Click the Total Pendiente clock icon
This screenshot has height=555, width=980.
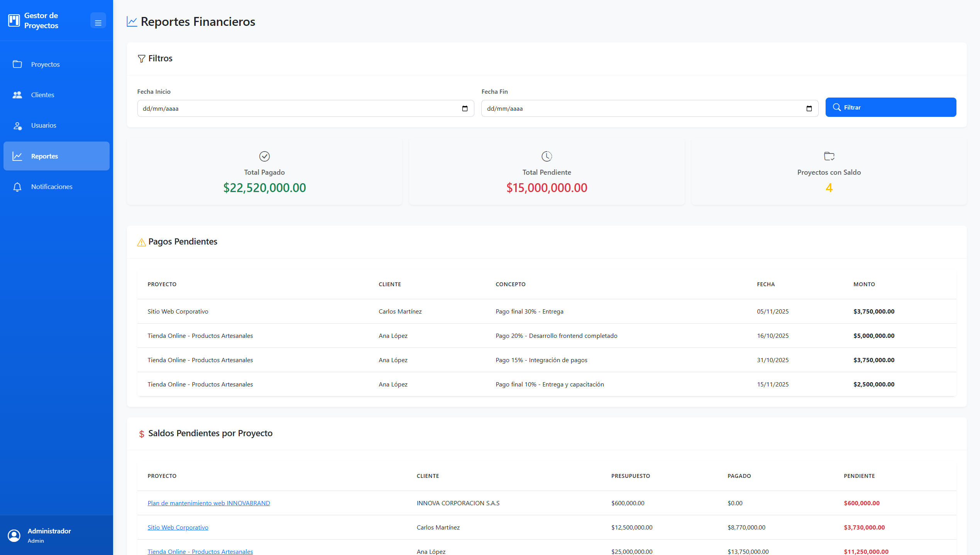[x=547, y=156]
